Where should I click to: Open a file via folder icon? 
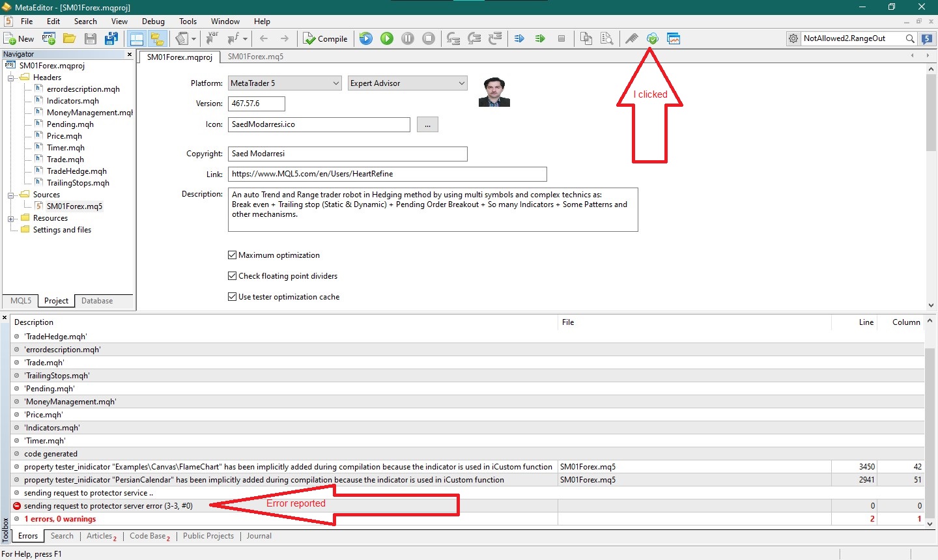click(70, 38)
